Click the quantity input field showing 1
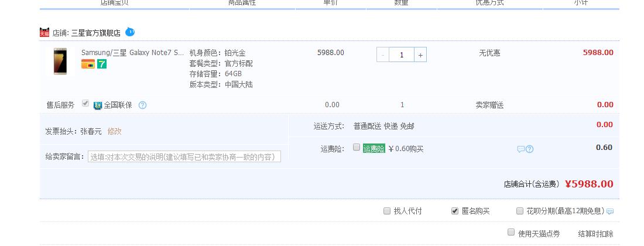The image size is (644, 246). [x=401, y=55]
